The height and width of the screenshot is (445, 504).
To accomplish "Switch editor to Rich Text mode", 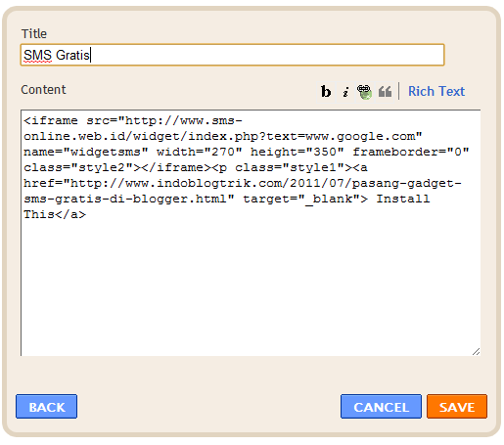I will [436, 91].
